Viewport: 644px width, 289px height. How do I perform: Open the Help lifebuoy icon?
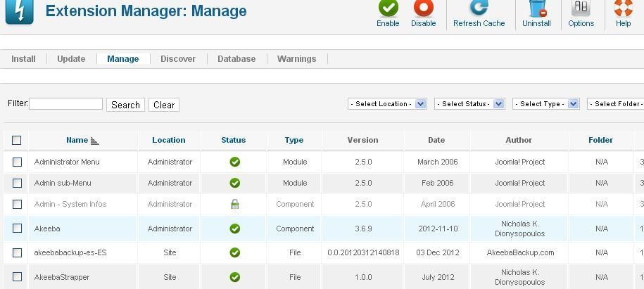point(623,8)
